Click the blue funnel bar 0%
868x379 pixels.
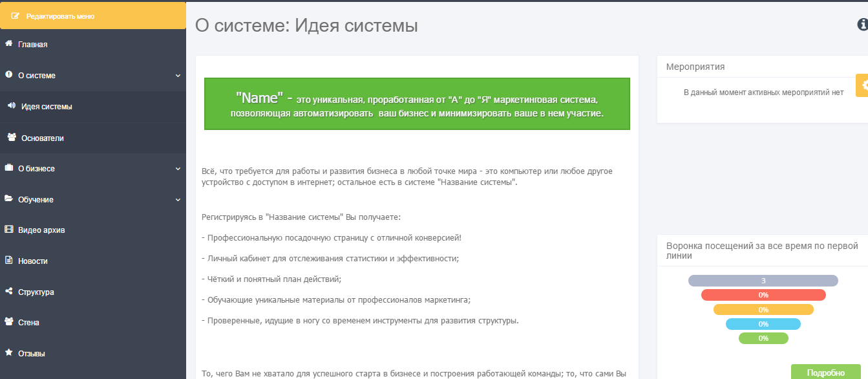pyautogui.click(x=763, y=324)
